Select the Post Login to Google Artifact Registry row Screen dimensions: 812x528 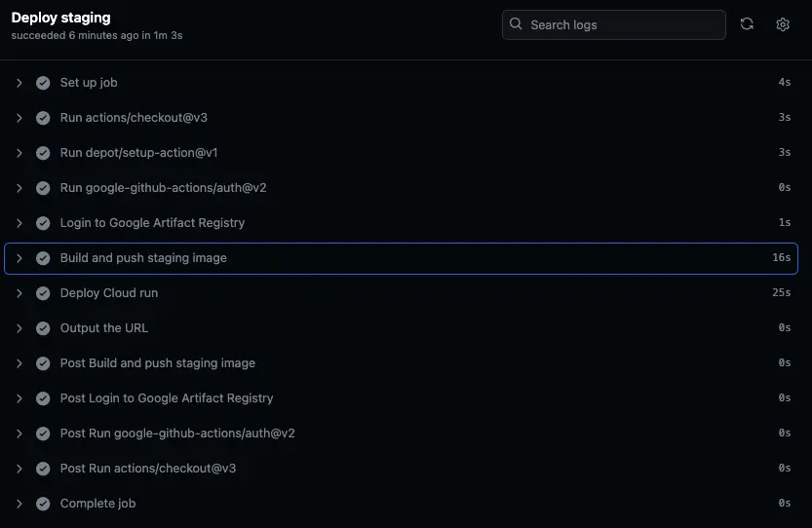[166, 398]
